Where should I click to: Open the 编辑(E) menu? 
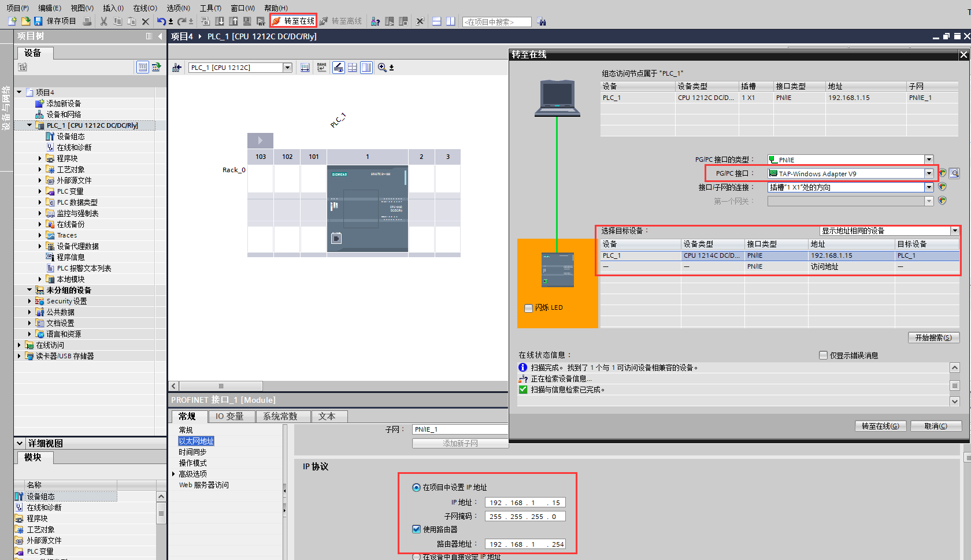(x=50, y=8)
